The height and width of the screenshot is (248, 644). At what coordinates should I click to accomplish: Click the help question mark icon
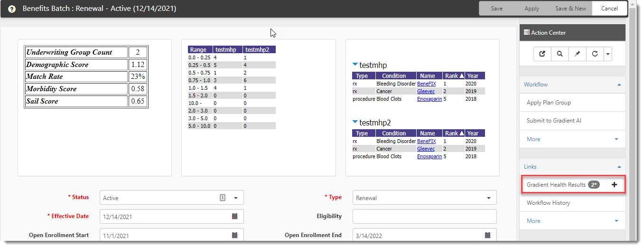pos(12,9)
